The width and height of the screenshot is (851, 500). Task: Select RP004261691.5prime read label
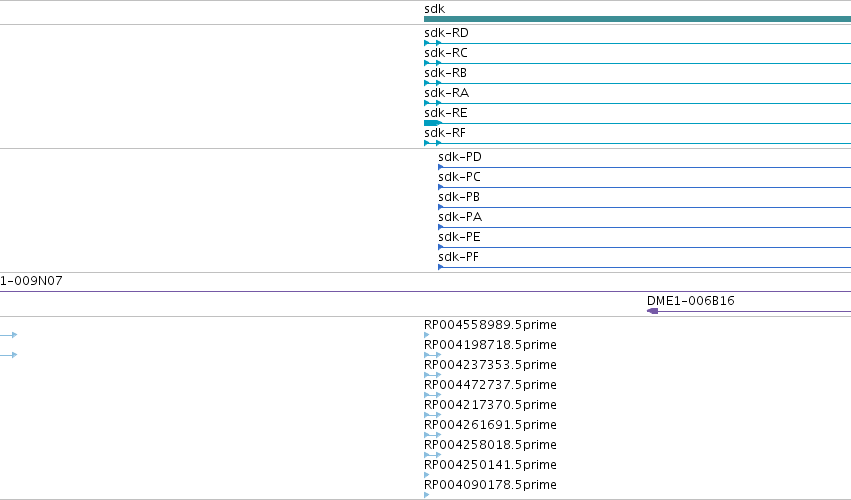[x=490, y=425]
